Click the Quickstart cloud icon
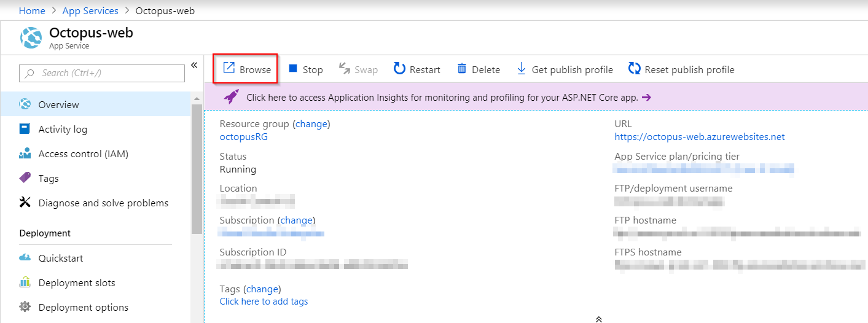Screen dimensions: 868x323 tap(25, 258)
